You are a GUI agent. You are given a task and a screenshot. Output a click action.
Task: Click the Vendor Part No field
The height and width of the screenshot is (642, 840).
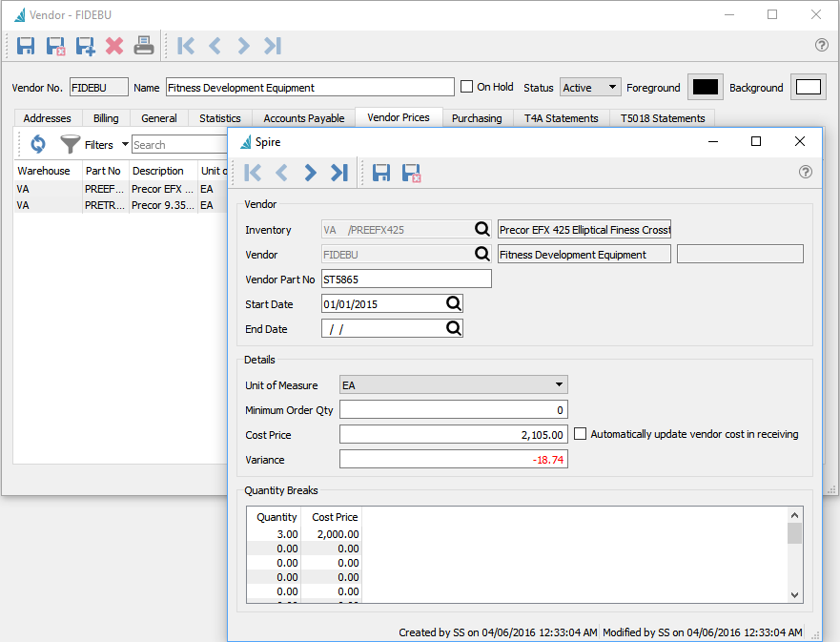coord(406,280)
